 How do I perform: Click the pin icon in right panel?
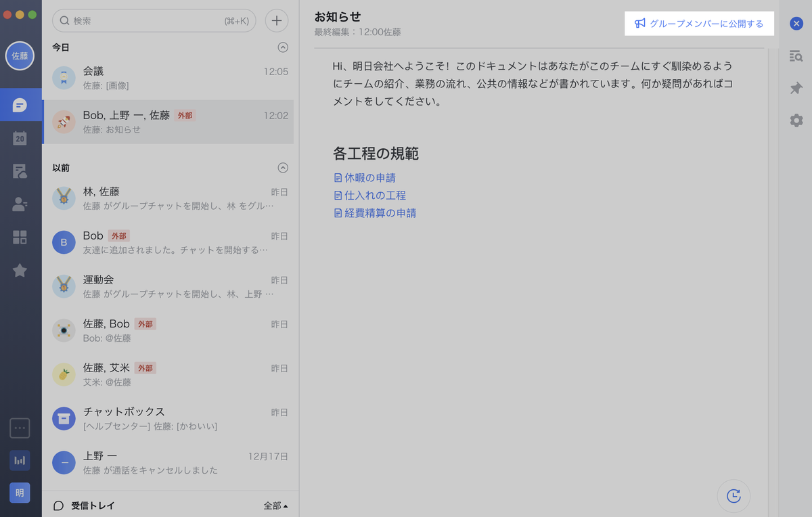(x=796, y=88)
